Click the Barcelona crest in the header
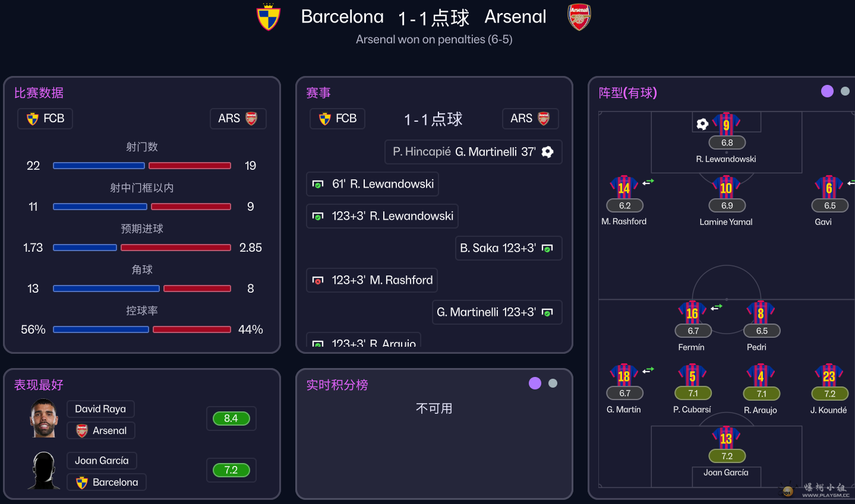The height and width of the screenshot is (504, 855). tap(268, 17)
